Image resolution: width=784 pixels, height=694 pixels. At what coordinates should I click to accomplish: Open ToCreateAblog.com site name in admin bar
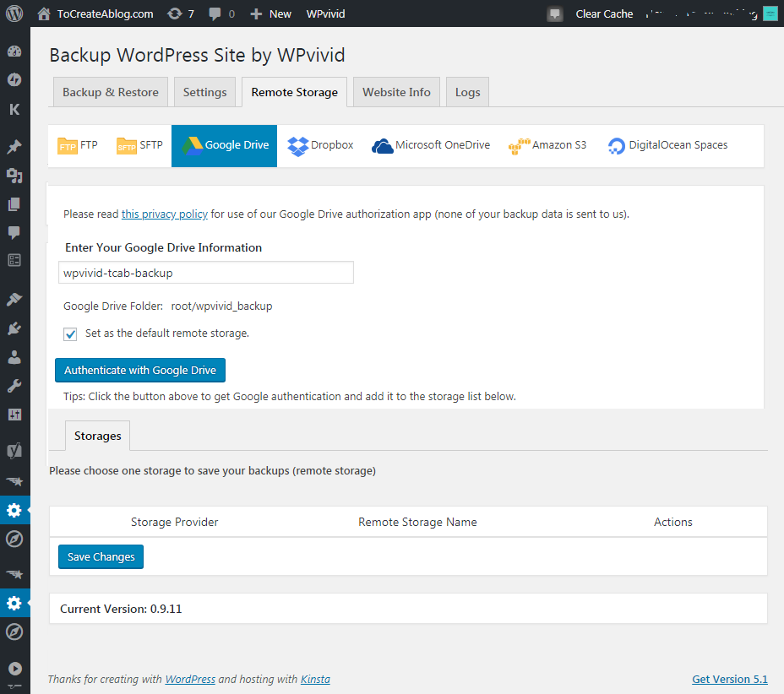click(105, 14)
